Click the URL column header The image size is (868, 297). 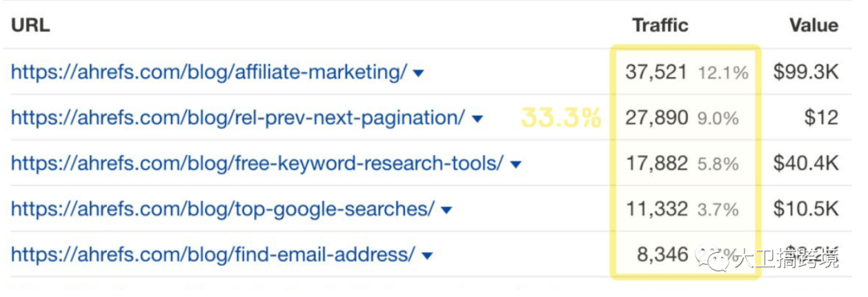[x=31, y=26]
